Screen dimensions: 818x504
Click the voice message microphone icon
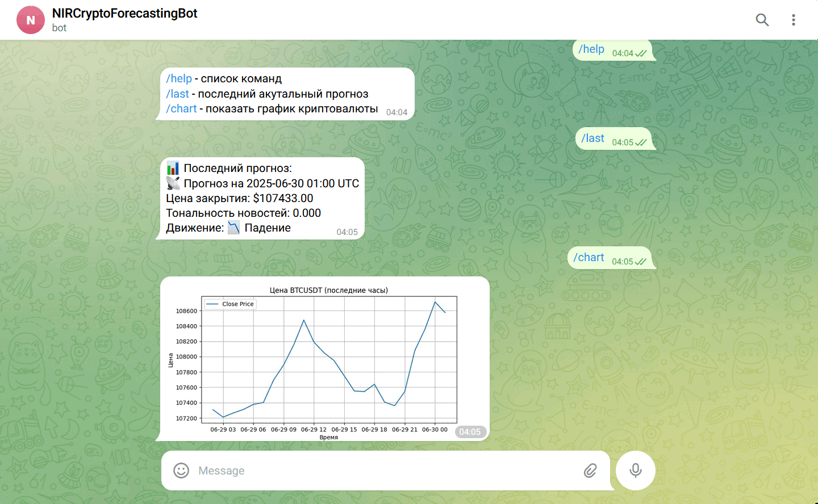click(635, 471)
